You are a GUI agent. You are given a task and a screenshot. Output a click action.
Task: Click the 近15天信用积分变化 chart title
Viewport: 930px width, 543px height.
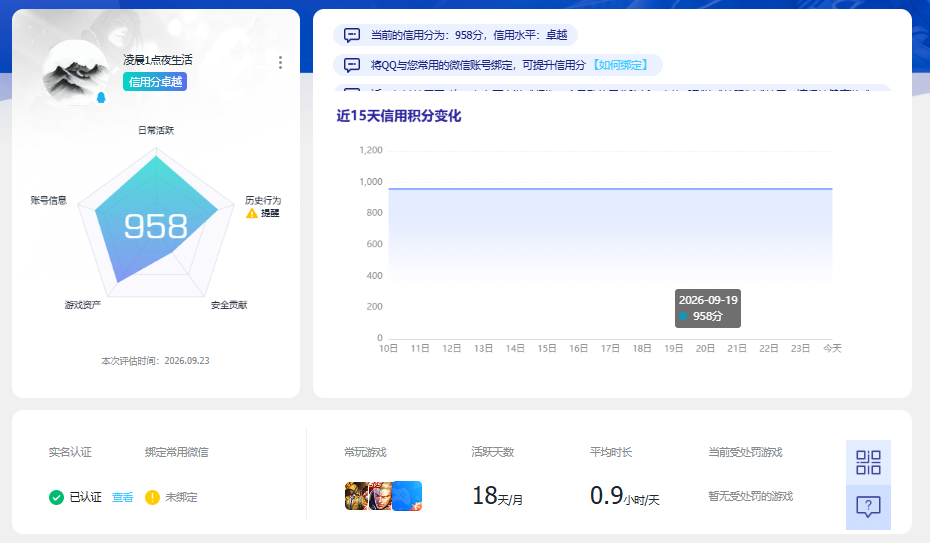pyautogui.click(x=399, y=116)
